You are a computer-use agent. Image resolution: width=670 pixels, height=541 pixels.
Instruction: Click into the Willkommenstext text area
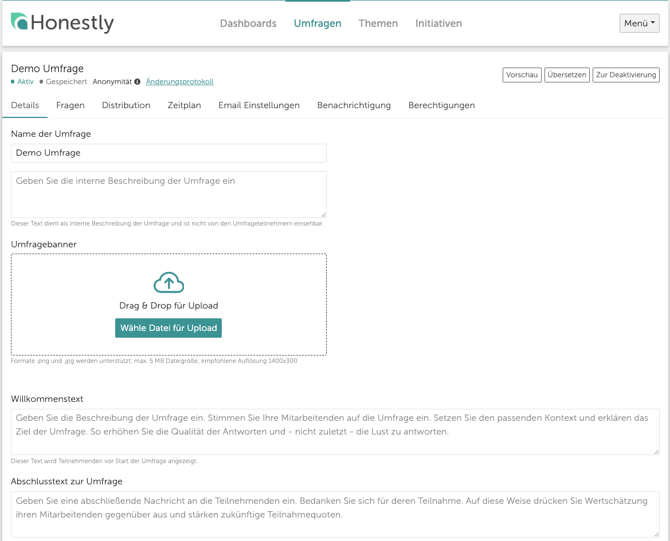pos(335,431)
